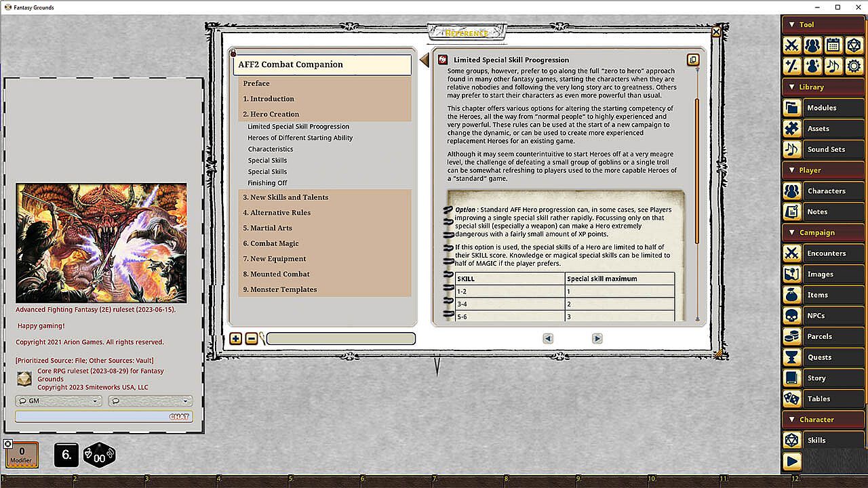
Task: Copy page with top-right reference icon
Action: click(692, 60)
